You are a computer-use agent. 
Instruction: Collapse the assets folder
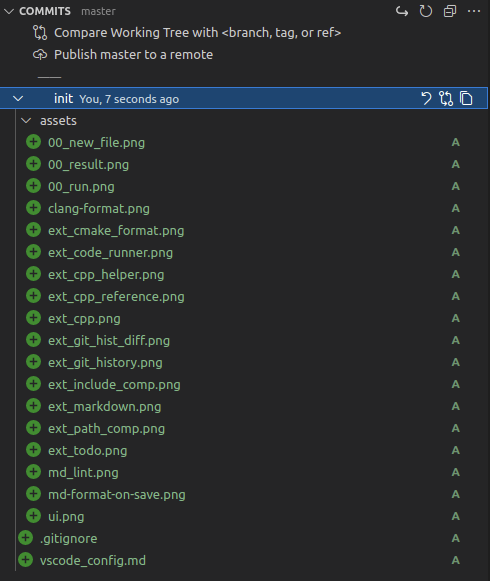click(26, 121)
